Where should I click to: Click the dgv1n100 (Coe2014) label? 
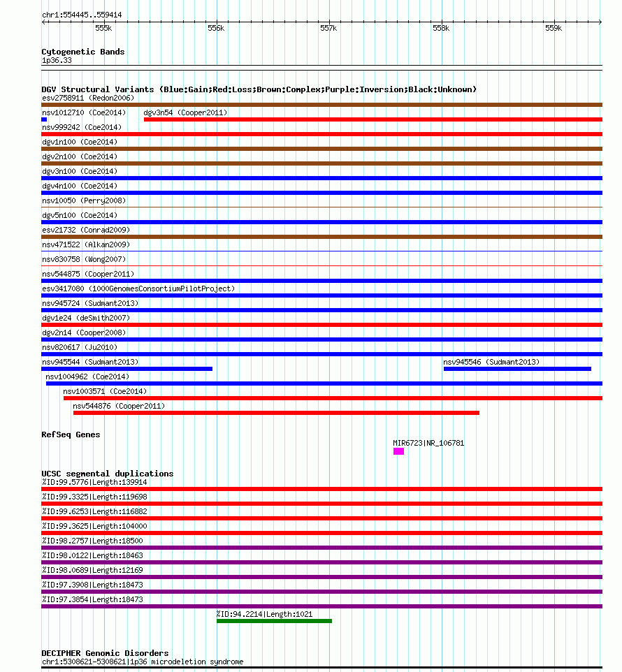[x=80, y=142]
